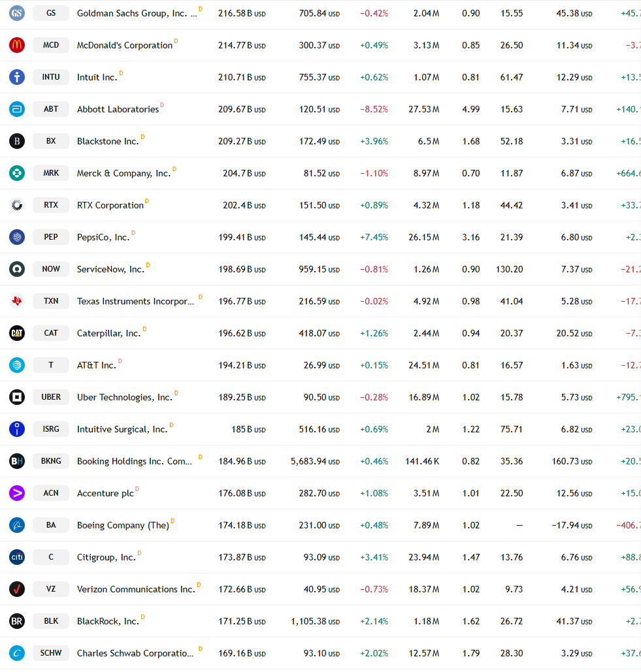This screenshot has height=672, width=641.
Task: Select the RTX ticker badge
Action: click(51, 205)
